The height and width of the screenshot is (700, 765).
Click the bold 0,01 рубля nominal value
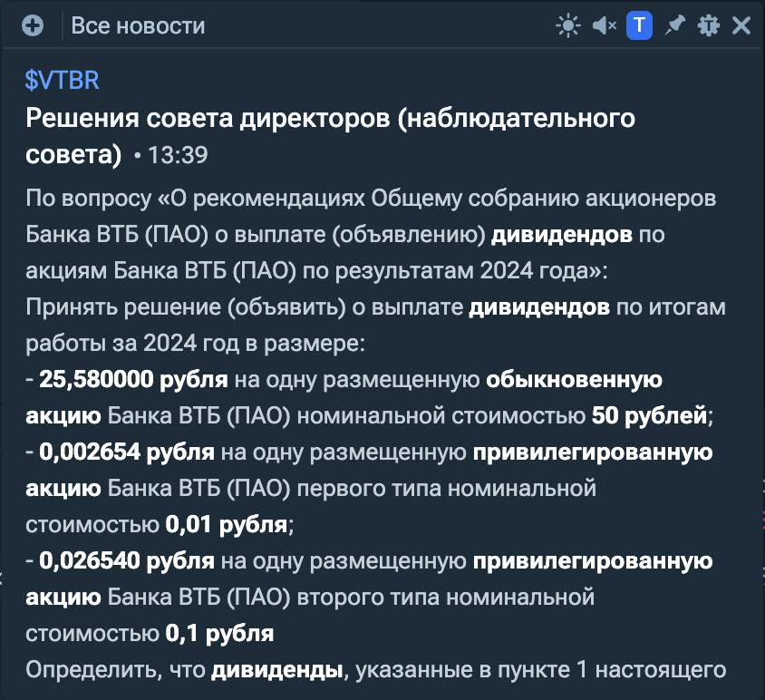point(227,524)
